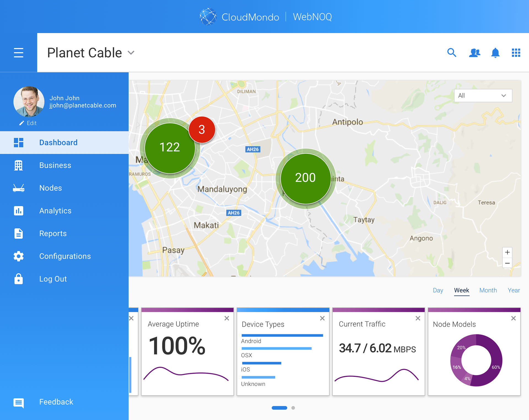Screen dimensions: 529x420
Task: Click the Configurations gear icon
Action: (x=18, y=256)
